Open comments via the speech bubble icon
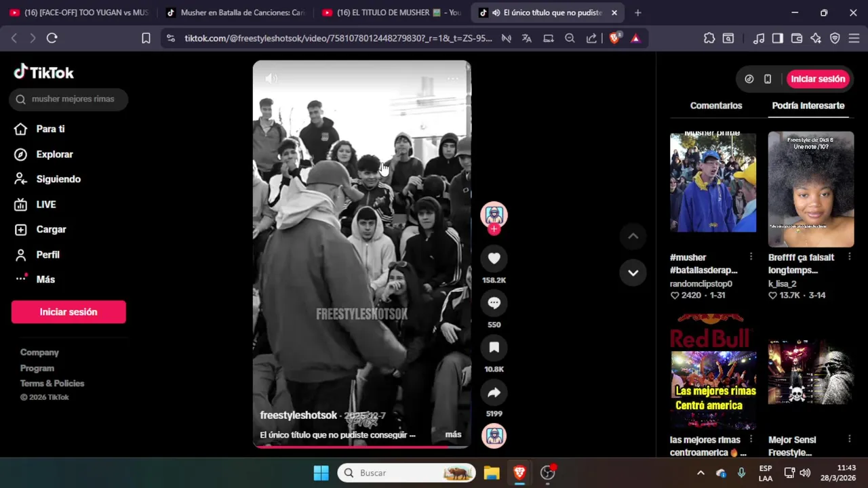This screenshot has width=868, height=488. 494,303
